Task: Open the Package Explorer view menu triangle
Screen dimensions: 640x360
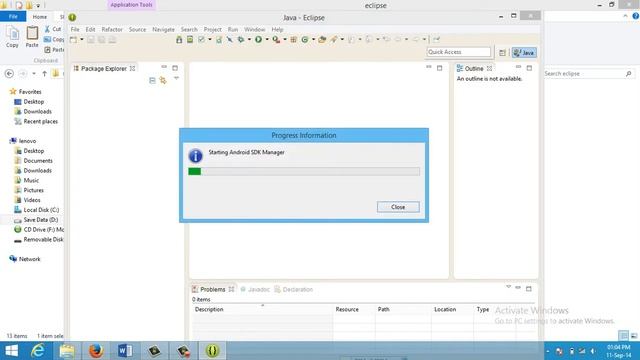Action: [x=176, y=78]
